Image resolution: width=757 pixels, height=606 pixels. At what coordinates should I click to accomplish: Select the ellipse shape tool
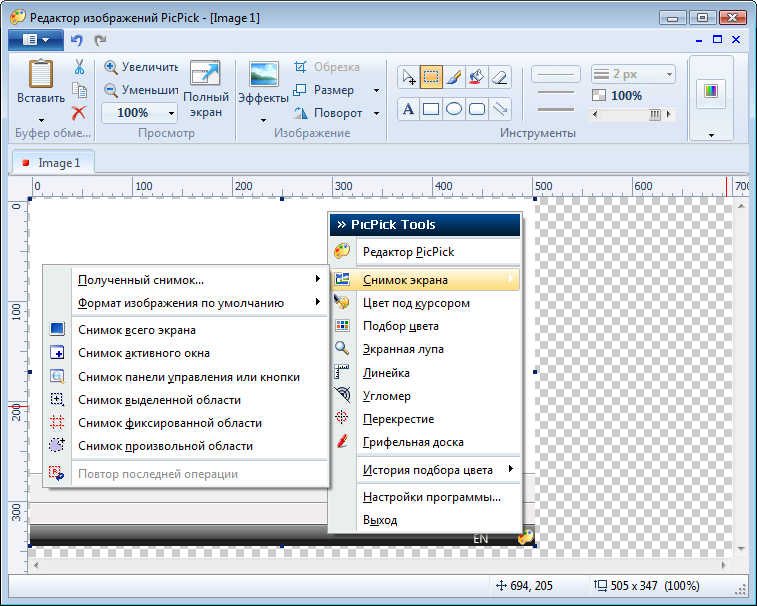click(454, 109)
